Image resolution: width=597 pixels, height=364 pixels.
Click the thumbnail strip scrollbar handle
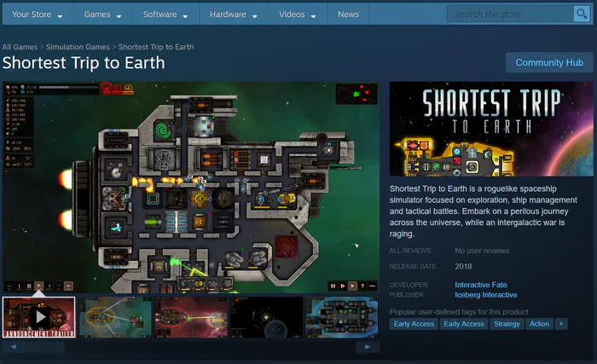[45, 347]
